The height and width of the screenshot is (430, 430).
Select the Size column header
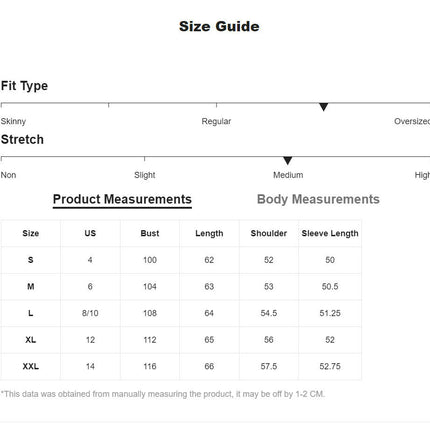coord(31,233)
